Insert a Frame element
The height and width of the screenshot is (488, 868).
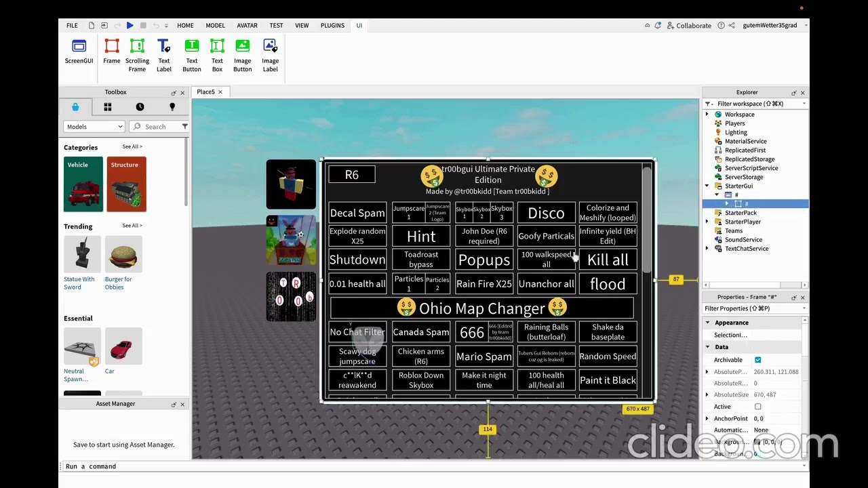click(x=112, y=52)
